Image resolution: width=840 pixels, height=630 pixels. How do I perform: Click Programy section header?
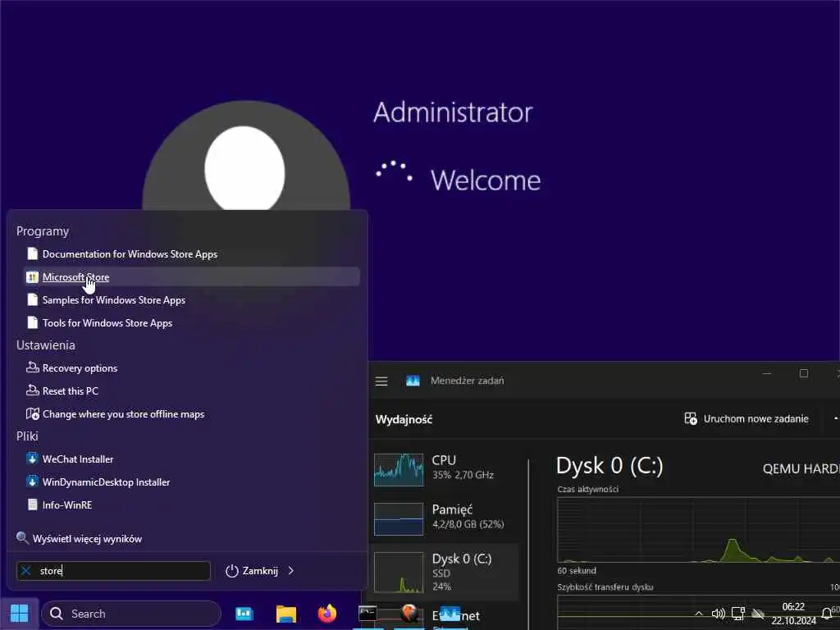(43, 231)
